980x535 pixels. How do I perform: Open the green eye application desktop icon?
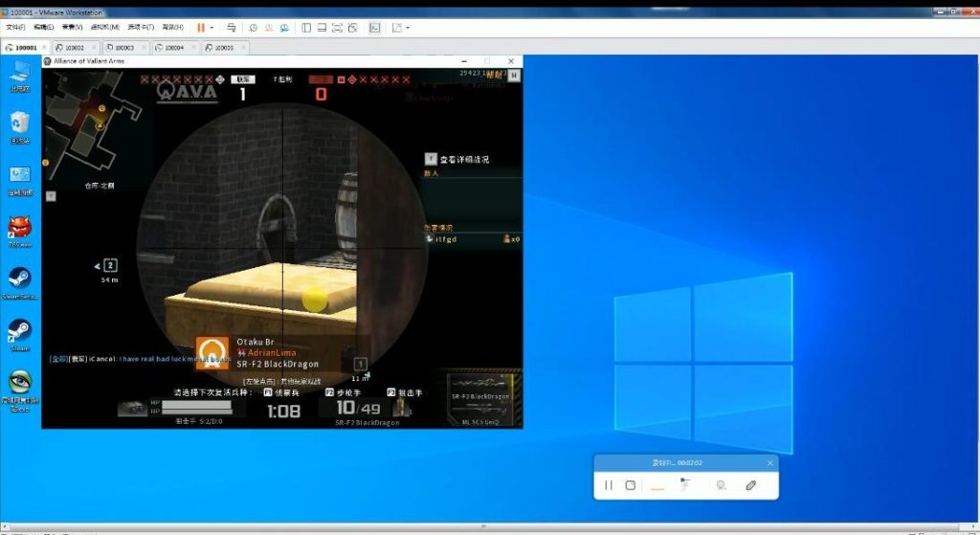[20, 391]
